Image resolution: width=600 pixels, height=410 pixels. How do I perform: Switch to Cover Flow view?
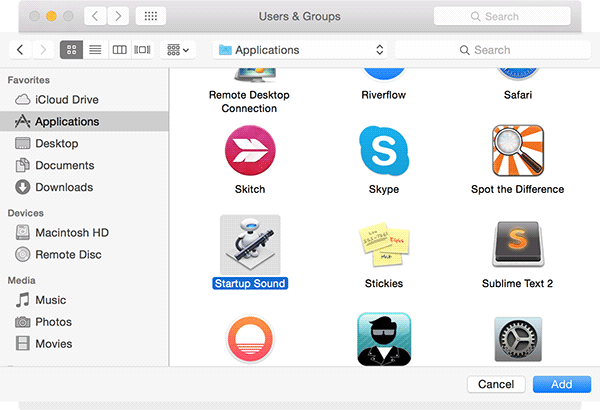142,50
